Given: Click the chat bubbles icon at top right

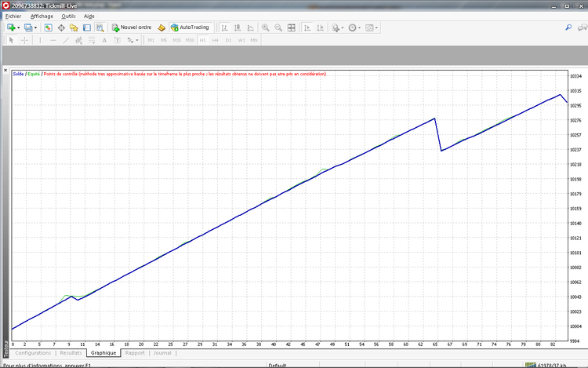Looking at the screenshot, I should (x=580, y=27).
